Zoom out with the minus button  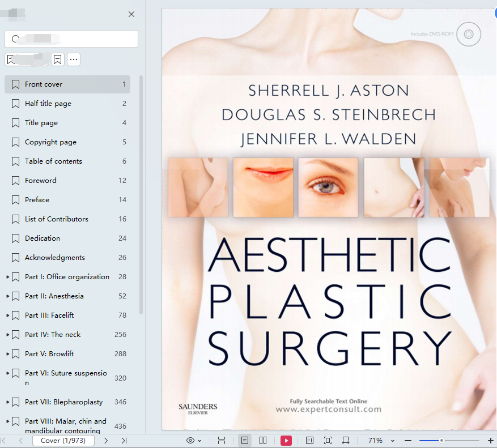click(x=408, y=441)
